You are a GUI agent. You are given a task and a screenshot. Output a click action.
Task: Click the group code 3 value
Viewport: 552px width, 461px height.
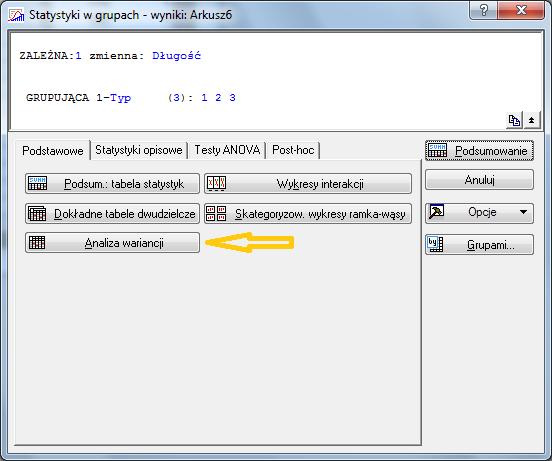coord(232,97)
